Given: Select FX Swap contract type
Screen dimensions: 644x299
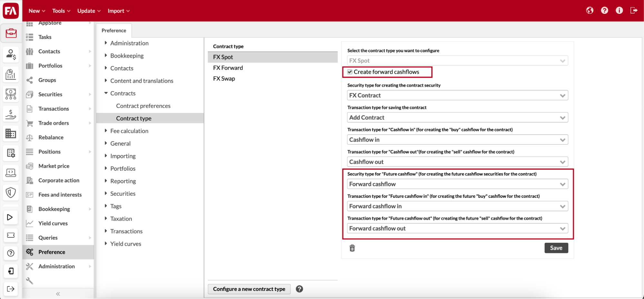Looking at the screenshot, I should [x=273, y=79].
